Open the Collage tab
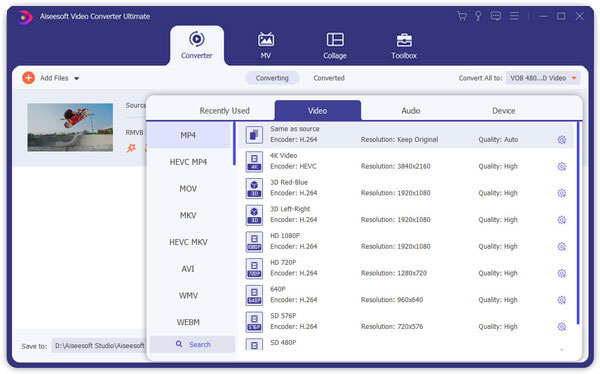The height and width of the screenshot is (374, 600). click(335, 45)
